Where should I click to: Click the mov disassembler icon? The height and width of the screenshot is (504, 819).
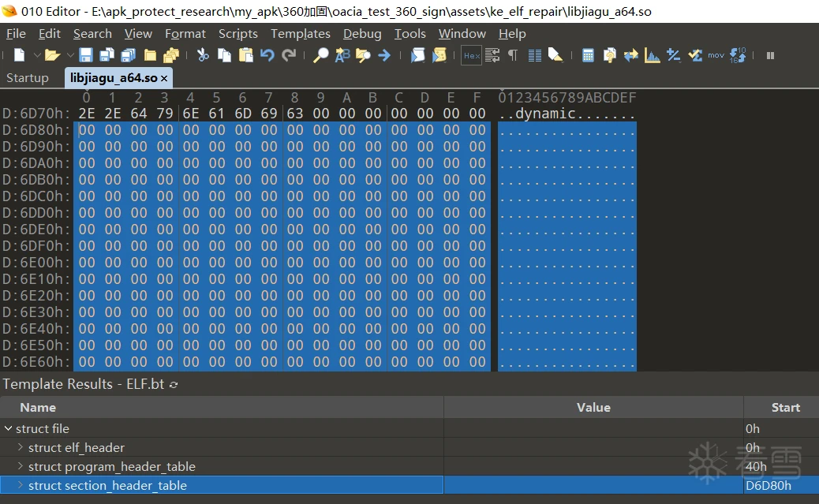pos(716,55)
